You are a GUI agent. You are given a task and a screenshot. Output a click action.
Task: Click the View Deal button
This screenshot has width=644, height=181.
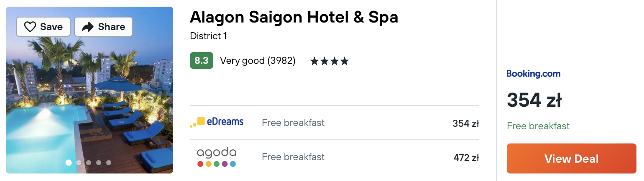pos(572,158)
